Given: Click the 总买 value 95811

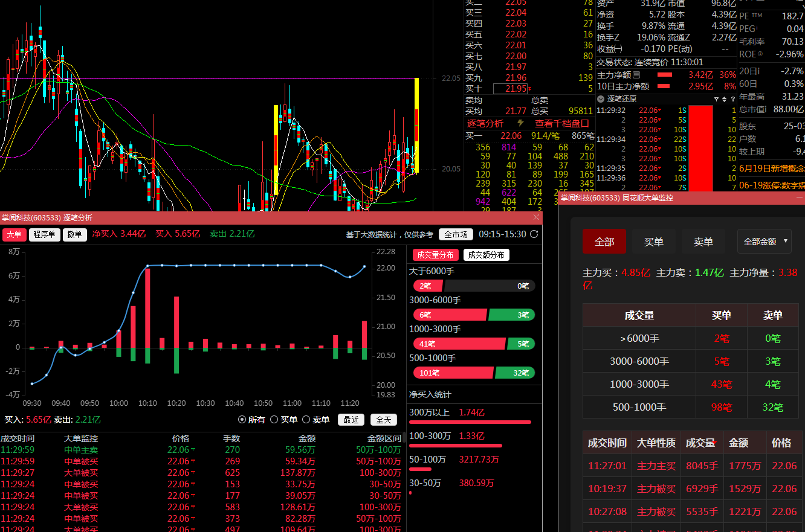Looking at the screenshot, I should [580, 111].
